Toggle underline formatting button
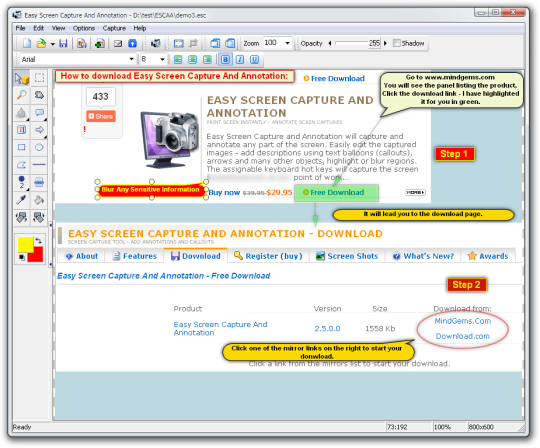 255,60
